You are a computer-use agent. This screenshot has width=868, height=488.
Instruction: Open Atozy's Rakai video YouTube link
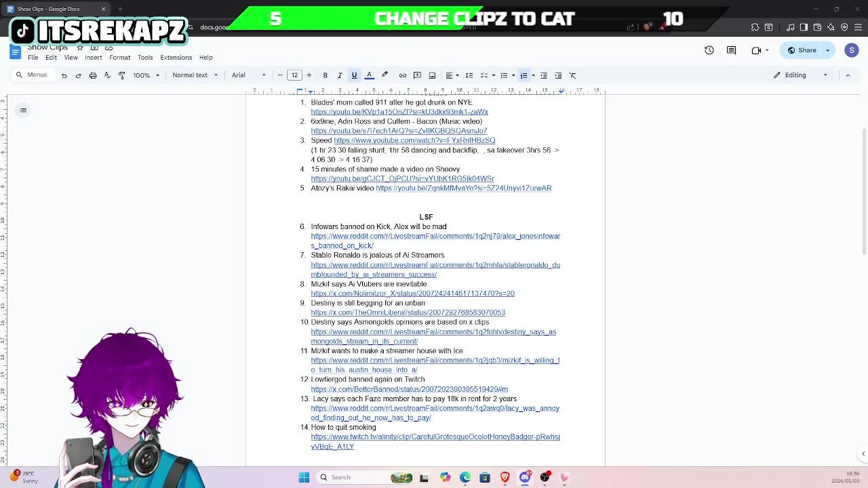click(464, 188)
